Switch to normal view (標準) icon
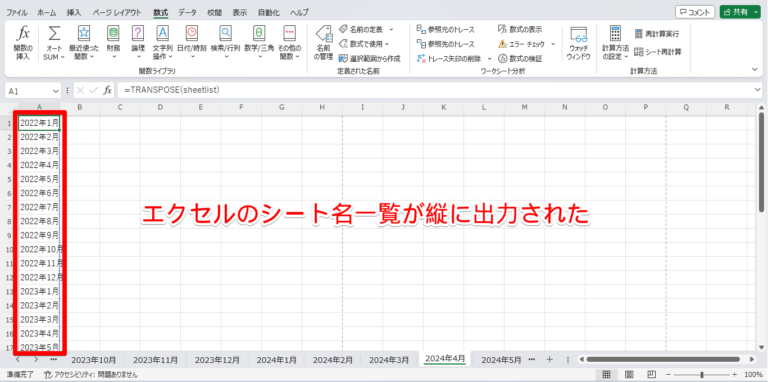Viewport: 768px width, 382px height. pyautogui.click(x=606, y=375)
